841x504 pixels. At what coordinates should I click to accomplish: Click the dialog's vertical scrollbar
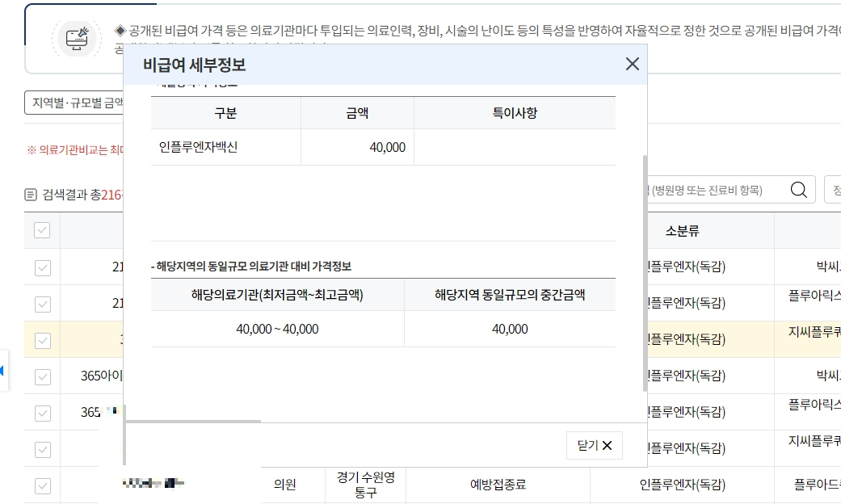645,274
